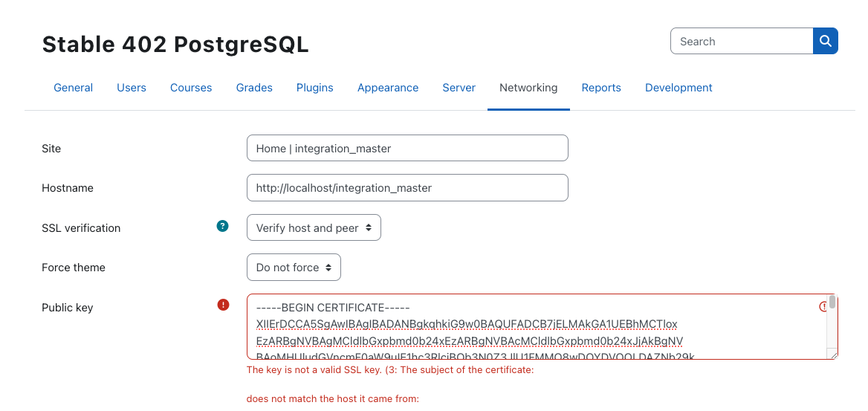
Task: Click the 'Stable 402 PostgreSQL' heading
Action: (x=175, y=45)
